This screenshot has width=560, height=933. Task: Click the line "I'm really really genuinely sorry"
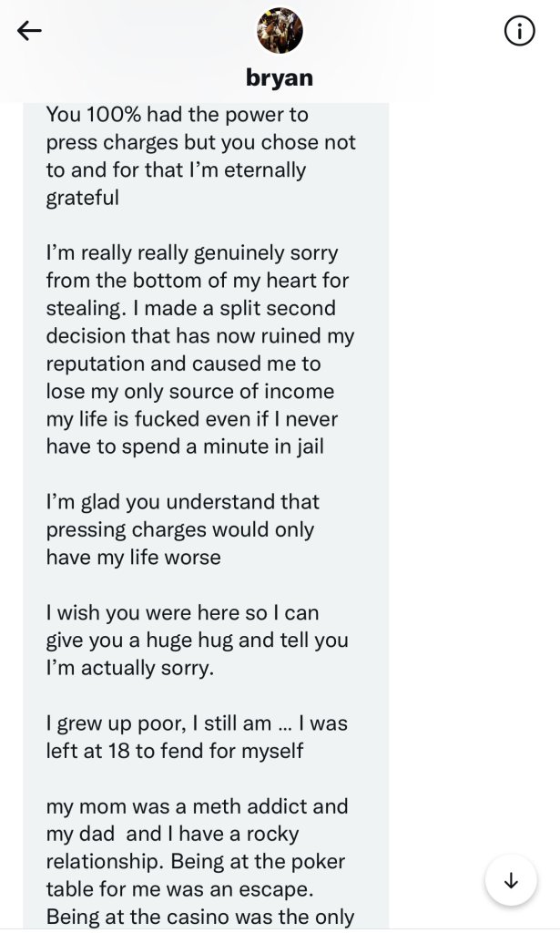coord(192,252)
